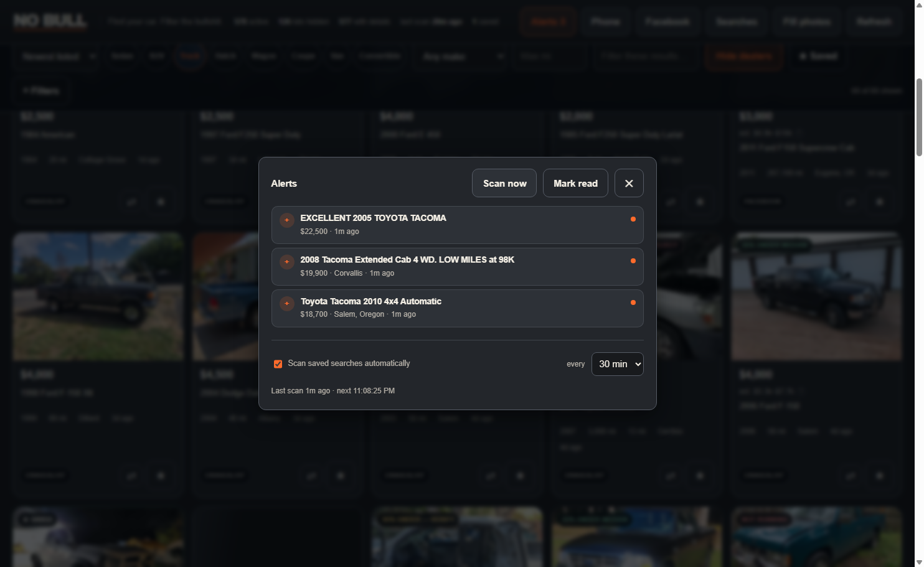Click the unread dot on Toyota Tacoma 2010 alert

point(633,302)
